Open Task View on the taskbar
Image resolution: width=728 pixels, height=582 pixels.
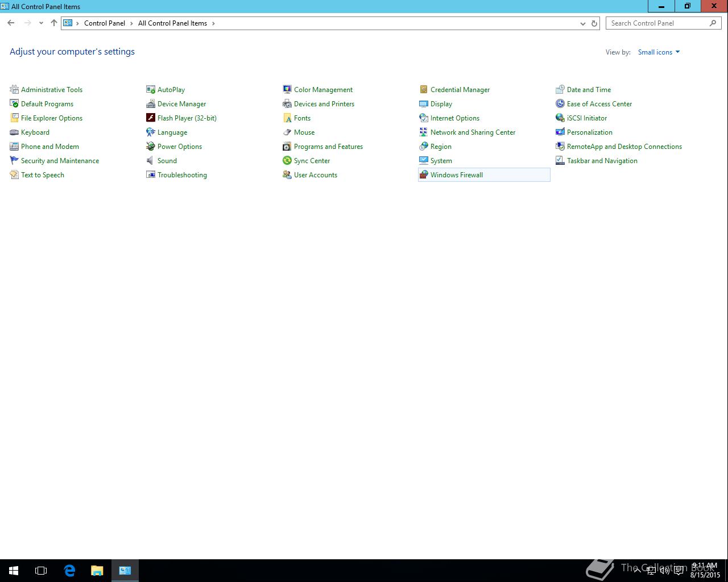41,571
